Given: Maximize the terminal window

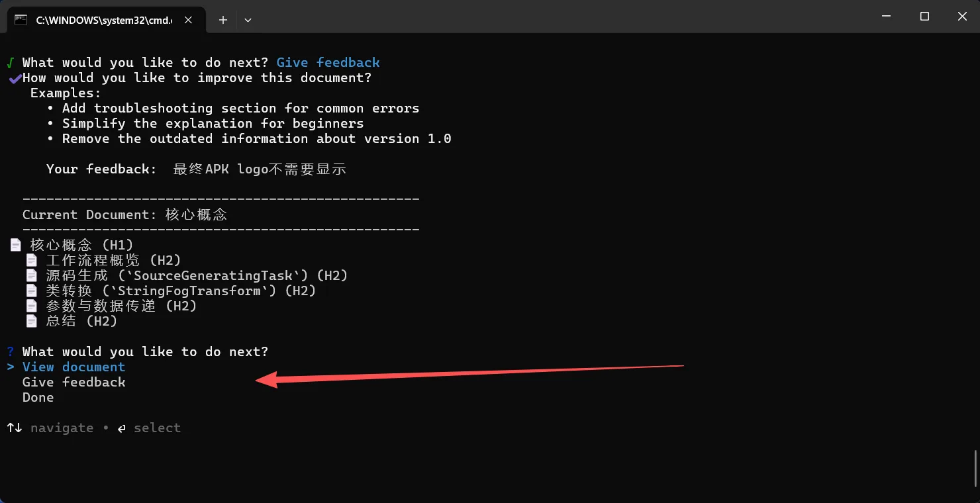Looking at the screenshot, I should click(924, 16).
